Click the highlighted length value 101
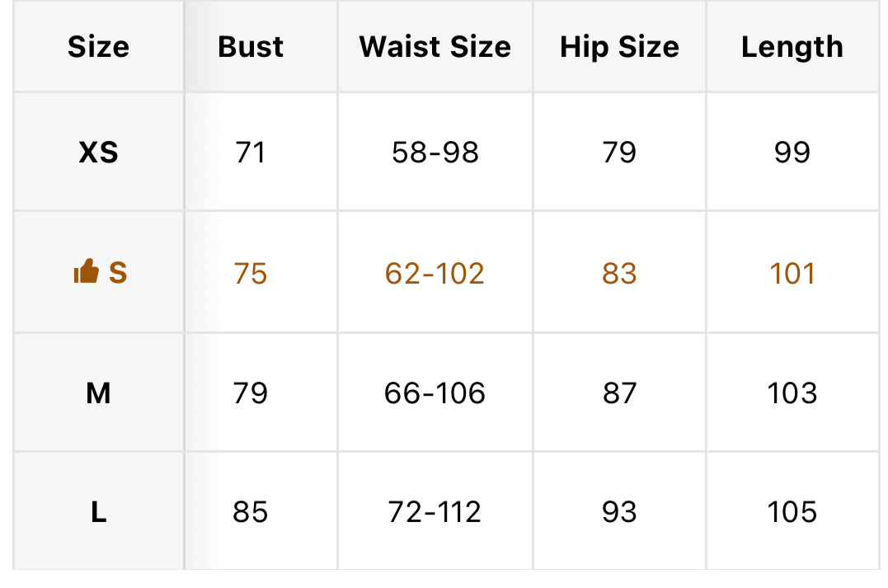This screenshot has height=588, width=888. click(792, 274)
